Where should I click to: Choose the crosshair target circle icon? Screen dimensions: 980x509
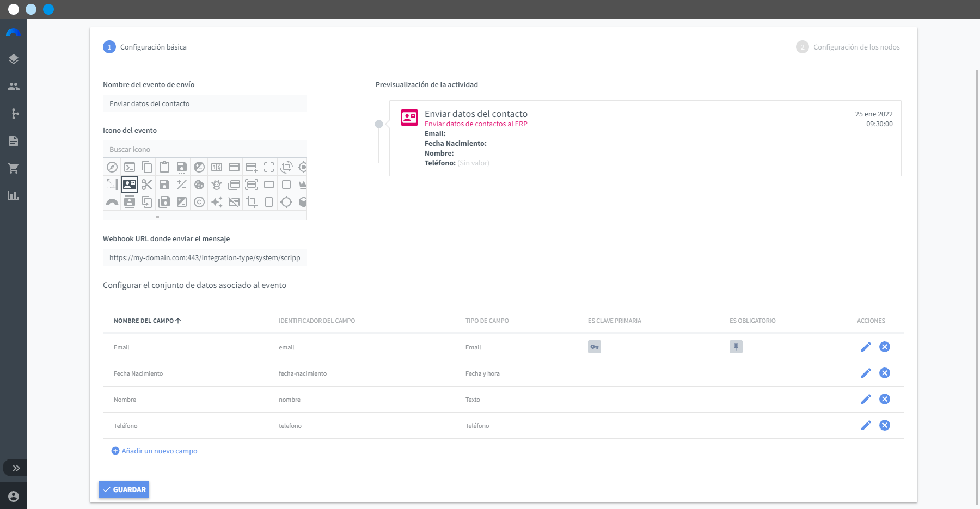coord(286,202)
